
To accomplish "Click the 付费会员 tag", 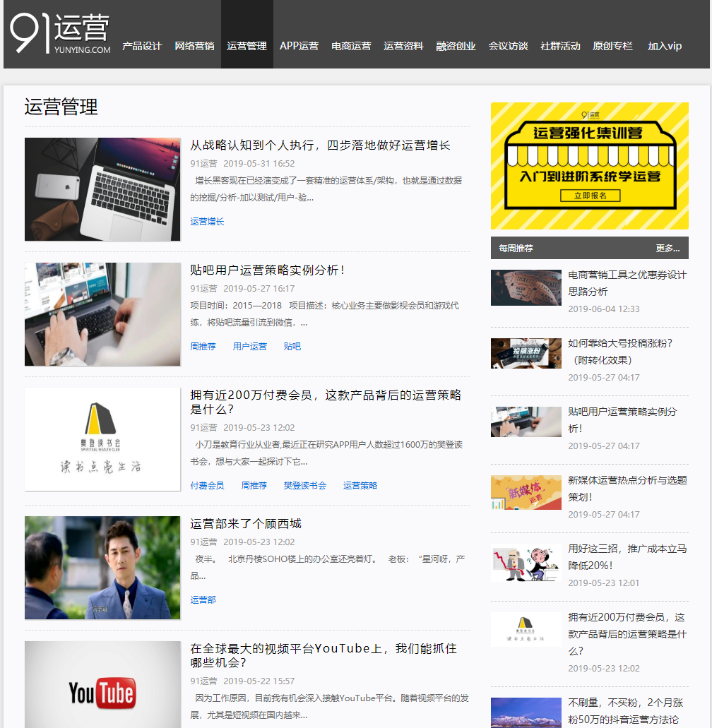I will coord(207,486).
